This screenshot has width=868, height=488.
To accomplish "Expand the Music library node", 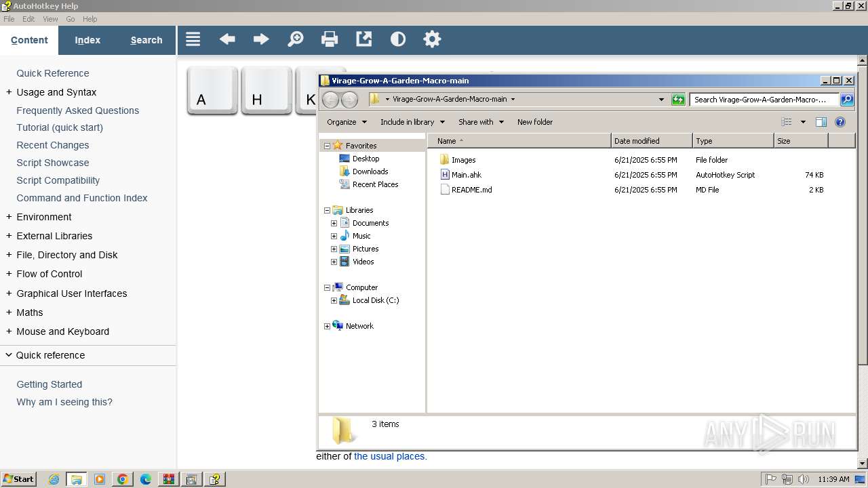I will (x=334, y=236).
